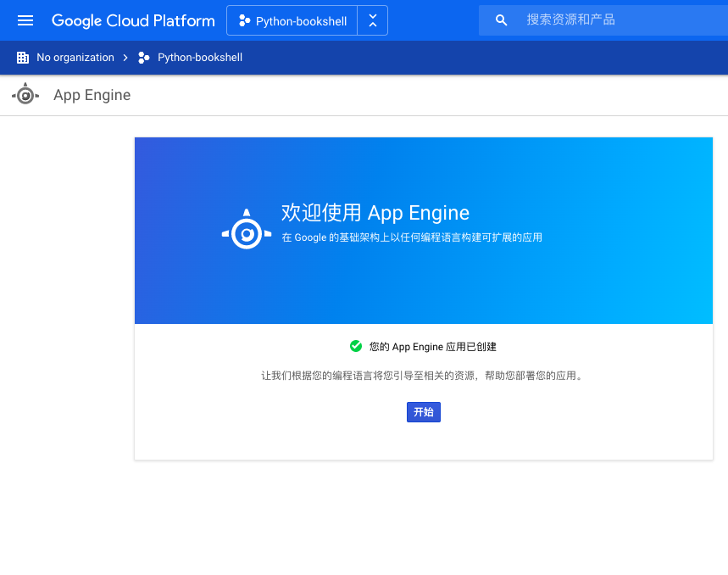Select No organization breadcrumb
Screen dimensions: 728x575
coord(75,58)
